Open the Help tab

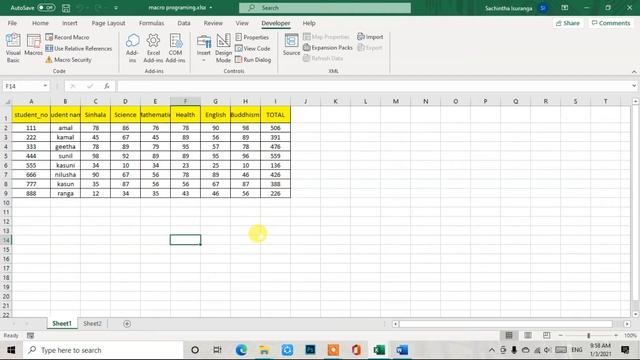[x=309, y=23]
